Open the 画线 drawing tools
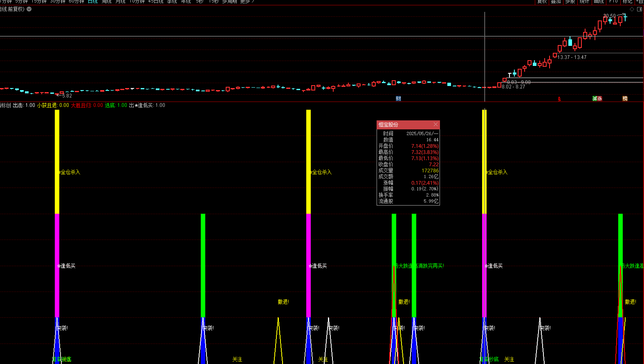Viewport: 644px width, 364px height. coord(599,2)
